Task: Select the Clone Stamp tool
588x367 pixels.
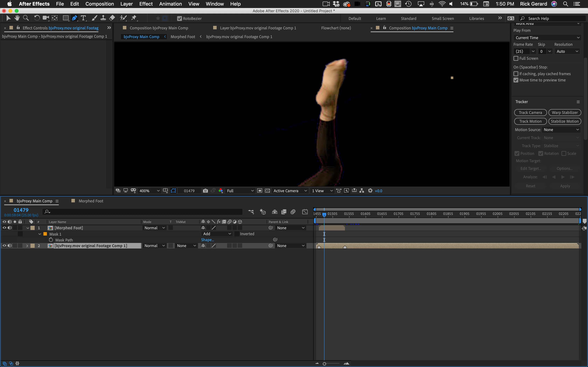Action: coord(103,18)
